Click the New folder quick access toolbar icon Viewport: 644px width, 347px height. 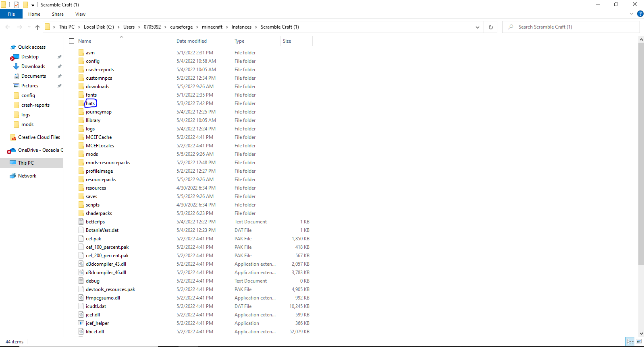(x=25, y=5)
